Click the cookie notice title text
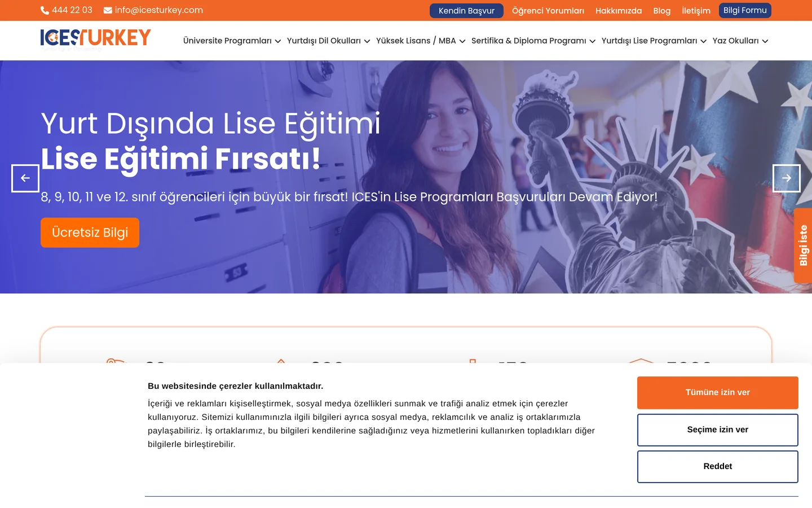The width and height of the screenshot is (812, 508). 236,386
